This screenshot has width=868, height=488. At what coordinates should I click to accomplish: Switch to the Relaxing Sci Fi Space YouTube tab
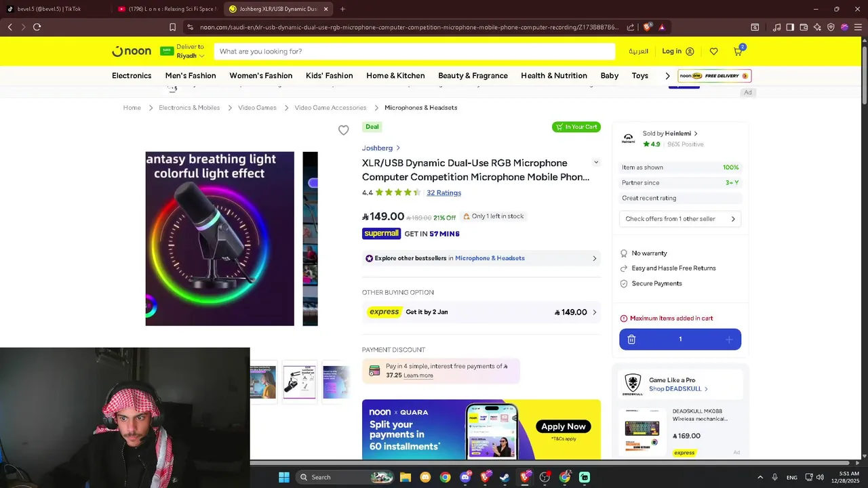coord(168,9)
